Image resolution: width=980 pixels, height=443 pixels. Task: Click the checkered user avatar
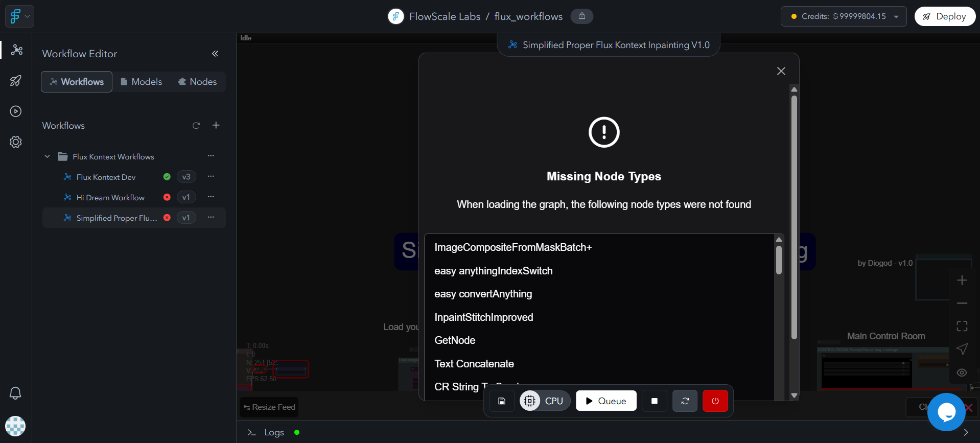(15, 426)
